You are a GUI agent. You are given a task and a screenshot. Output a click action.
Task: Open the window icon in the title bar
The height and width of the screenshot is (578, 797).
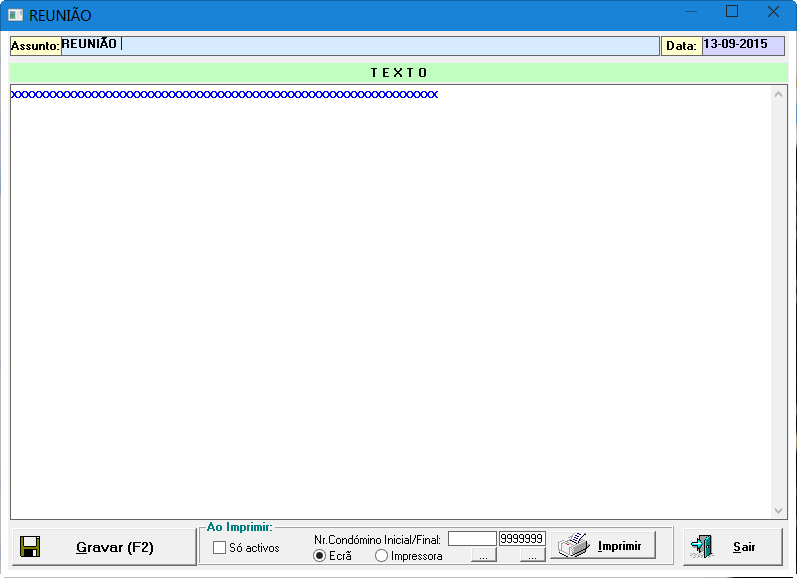[x=15, y=15]
